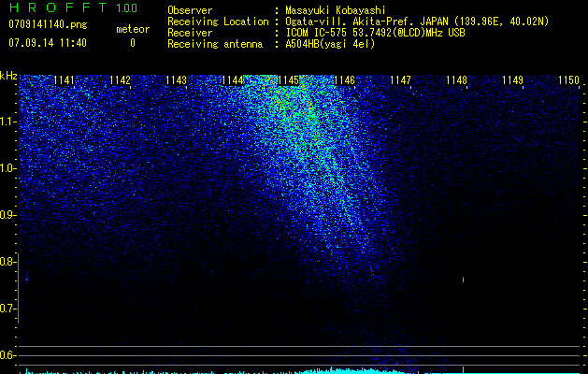
Task: Click the 1142 time axis marker
Action: tap(120, 80)
